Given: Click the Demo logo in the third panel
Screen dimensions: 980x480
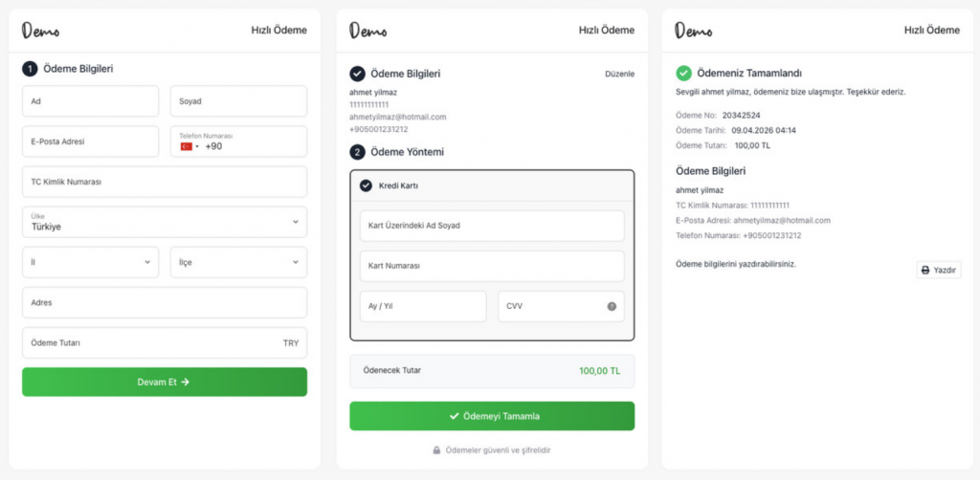Looking at the screenshot, I should 693,31.
